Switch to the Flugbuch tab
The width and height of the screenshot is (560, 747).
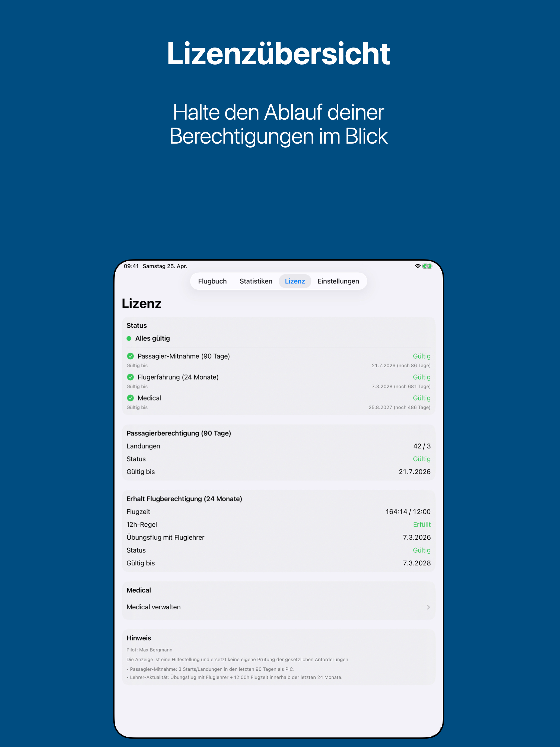tap(212, 281)
